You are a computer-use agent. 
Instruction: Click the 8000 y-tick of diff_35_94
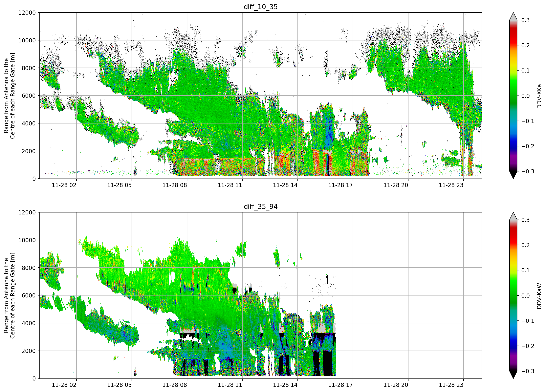click(29, 268)
